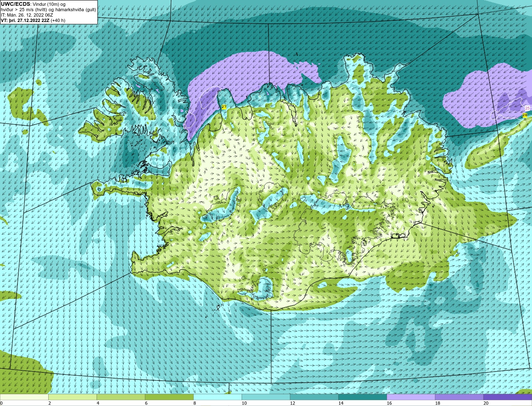Click the yellow gust marker labeled 27
Screen dimensions: 532x406
point(224,107)
